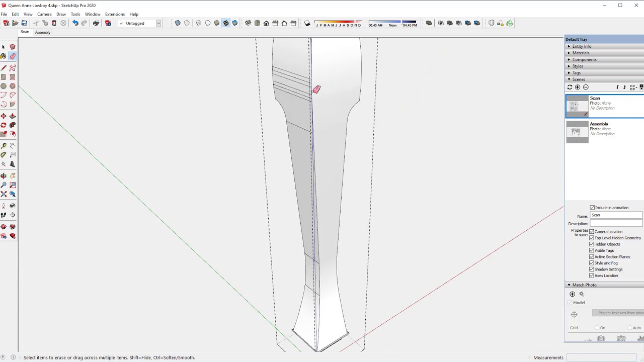Viewport: 644px width, 362px height.
Task: Click the scene Name input field
Action: click(x=617, y=215)
